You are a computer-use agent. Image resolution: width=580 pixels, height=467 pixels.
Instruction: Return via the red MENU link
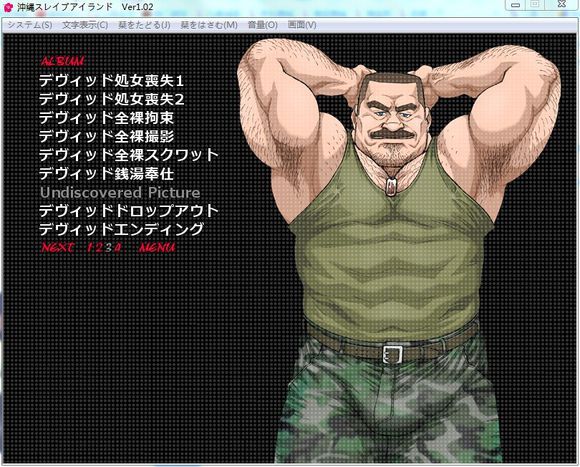tap(157, 247)
